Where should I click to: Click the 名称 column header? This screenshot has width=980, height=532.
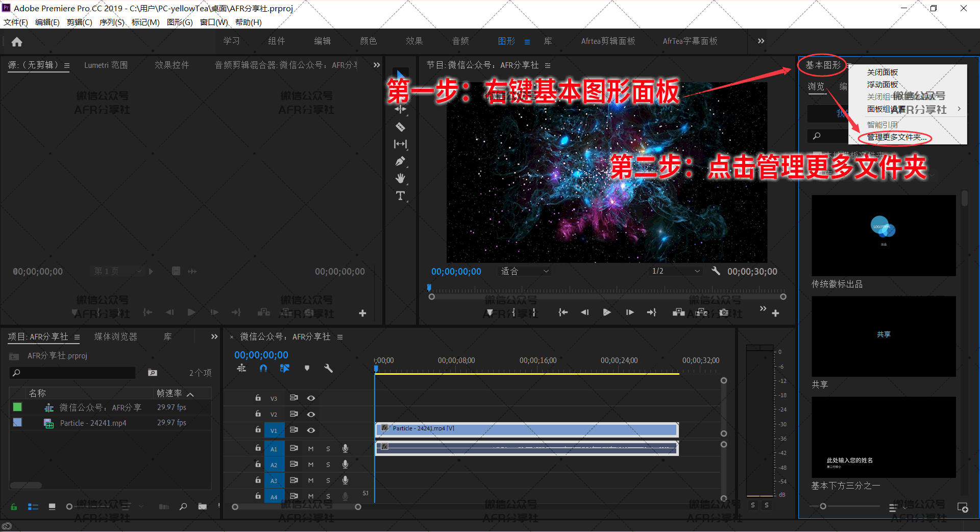point(37,393)
